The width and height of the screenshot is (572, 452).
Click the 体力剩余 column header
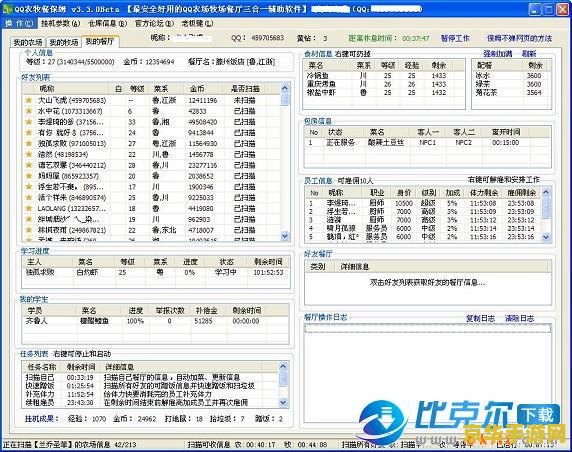483,192
